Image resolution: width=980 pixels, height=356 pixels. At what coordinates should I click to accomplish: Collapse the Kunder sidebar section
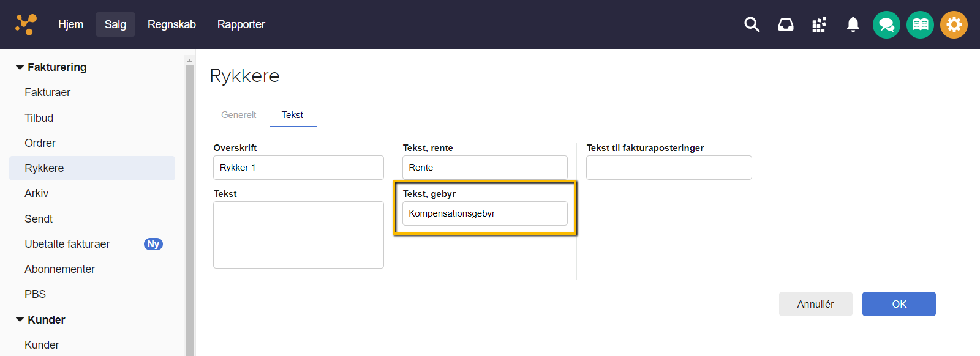[20, 320]
